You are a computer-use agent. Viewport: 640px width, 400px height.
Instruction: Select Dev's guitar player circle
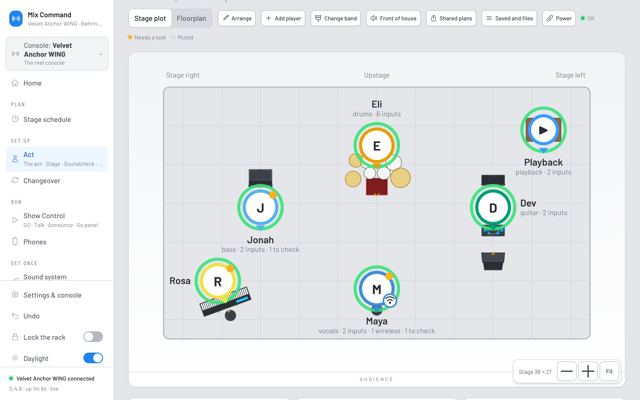[x=493, y=208]
